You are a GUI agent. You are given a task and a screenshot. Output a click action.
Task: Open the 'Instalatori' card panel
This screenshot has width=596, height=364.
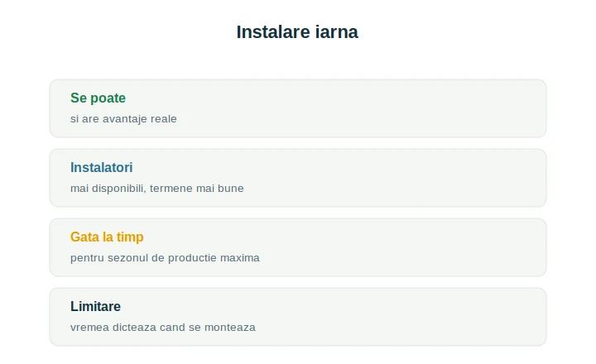(298, 178)
